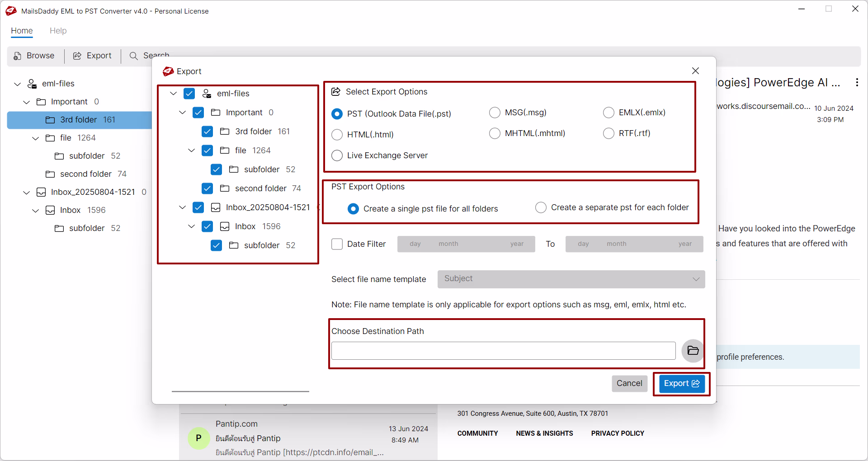The image size is (868, 461).
Task: Collapse file 1264 node in Export tree
Action: [191, 151]
